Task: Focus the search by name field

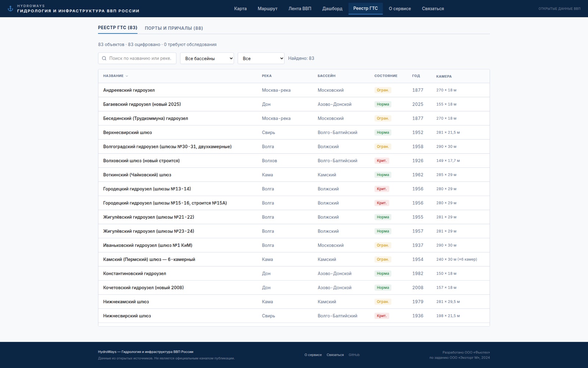Action: 137,58
